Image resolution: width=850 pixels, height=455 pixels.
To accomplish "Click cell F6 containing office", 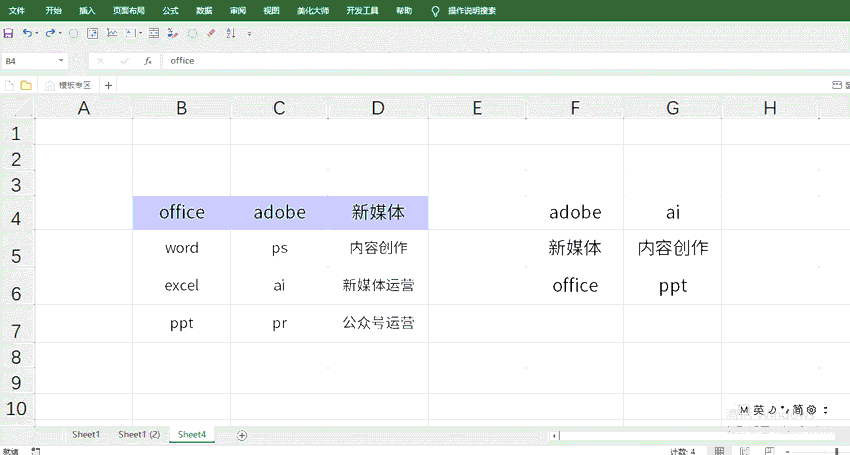I will (x=575, y=285).
